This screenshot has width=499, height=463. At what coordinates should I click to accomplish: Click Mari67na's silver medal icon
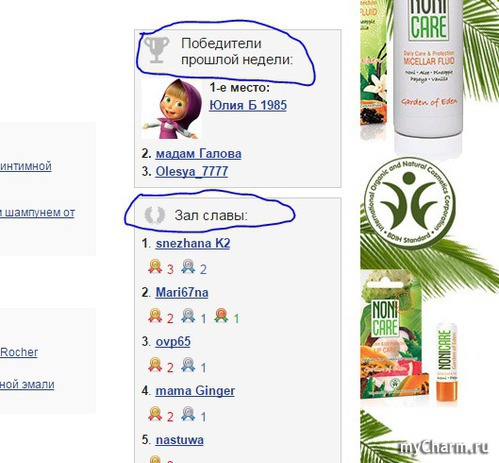click(x=188, y=315)
